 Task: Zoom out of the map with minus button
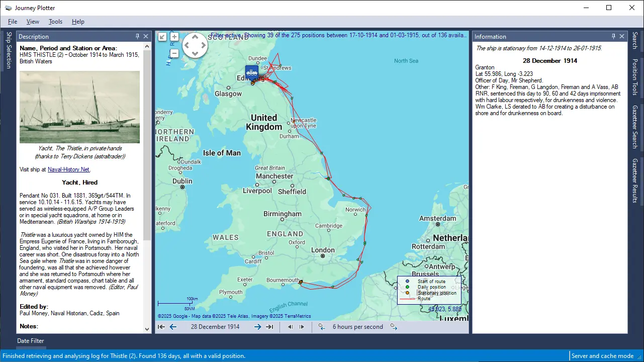click(174, 53)
